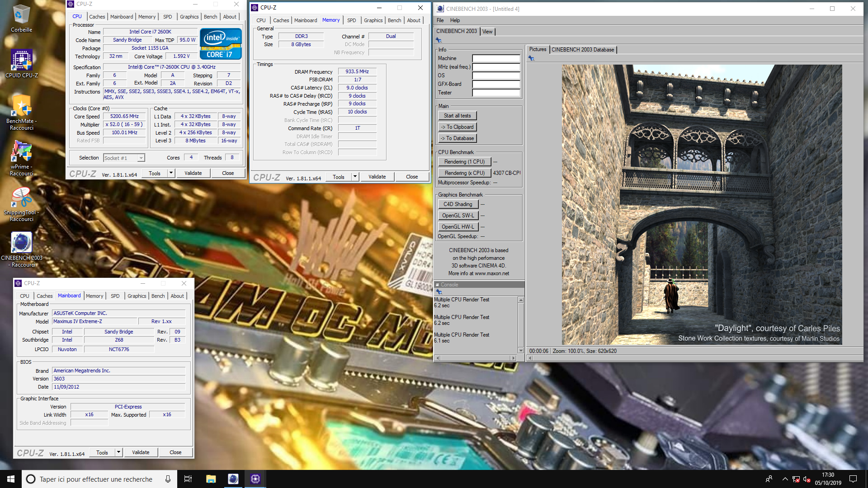Select Pictures tab in Cinebench
The width and height of the screenshot is (868, 488).
pos(538,49)
